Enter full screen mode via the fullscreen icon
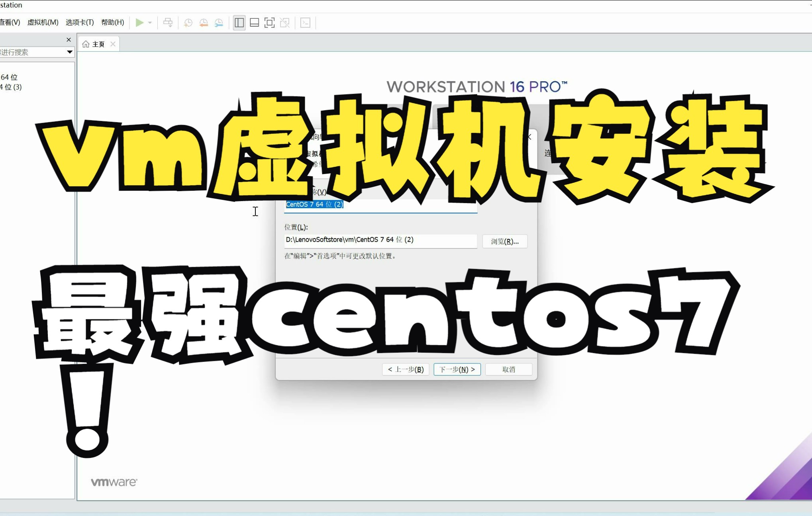Image resolution: width=812 pixels, height=516 pixels. tap(269, 23)
